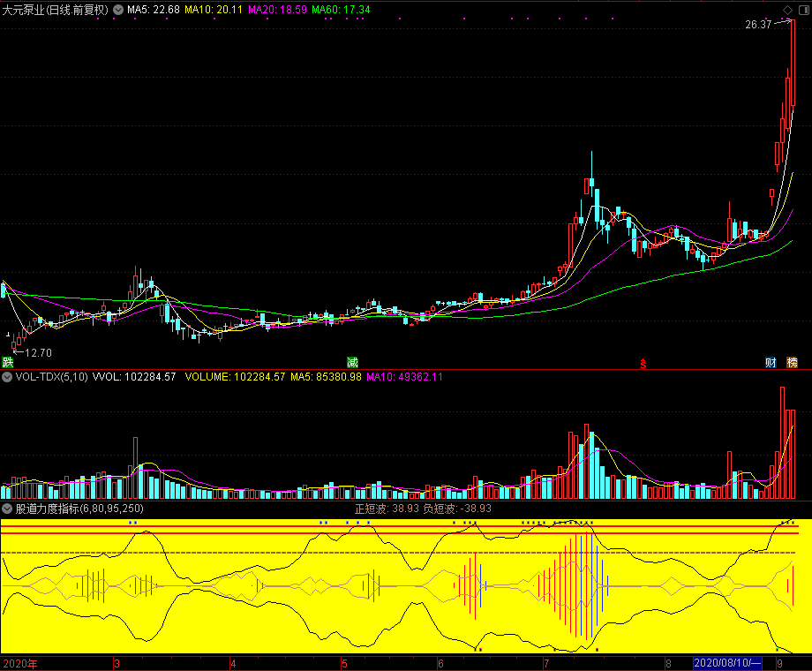
Task: Click the 2020年 label on time axis
Action: [x=20, y=664]
